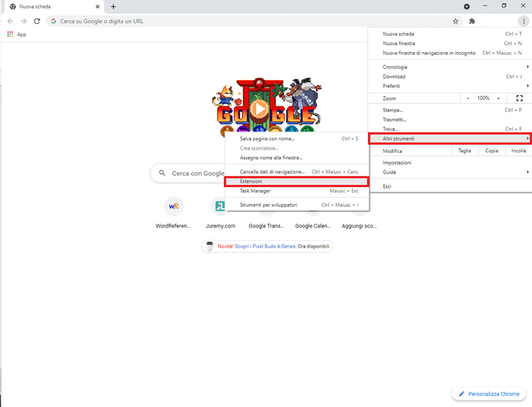Open Download menu entry
The image size is (532, 407).
point(450,77)
